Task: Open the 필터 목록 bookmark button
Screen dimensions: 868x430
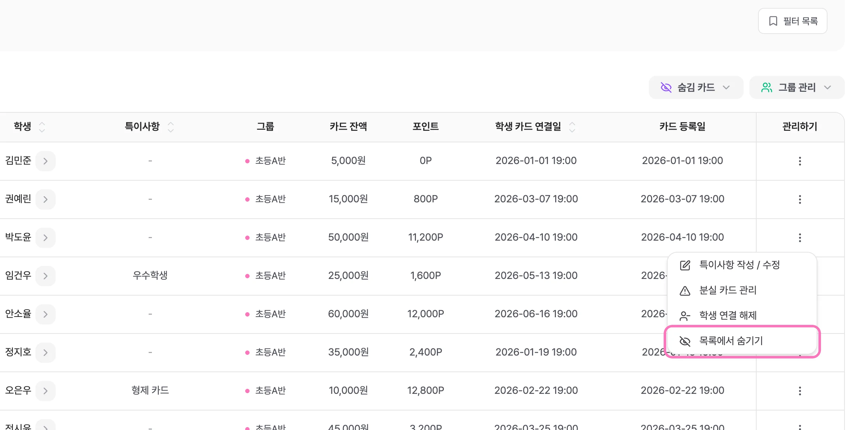Action: [x=792, y=21]
